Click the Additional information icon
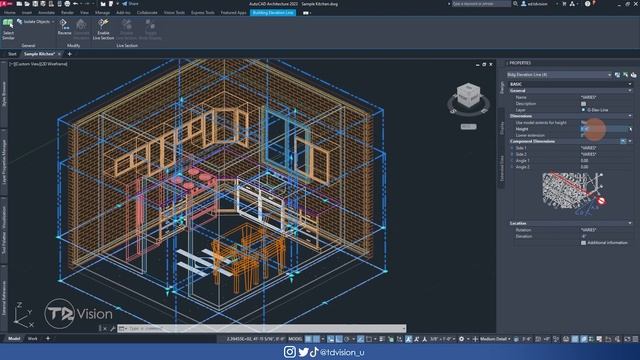The height and width of the screenshot is (360, 640). coord(583,242)
